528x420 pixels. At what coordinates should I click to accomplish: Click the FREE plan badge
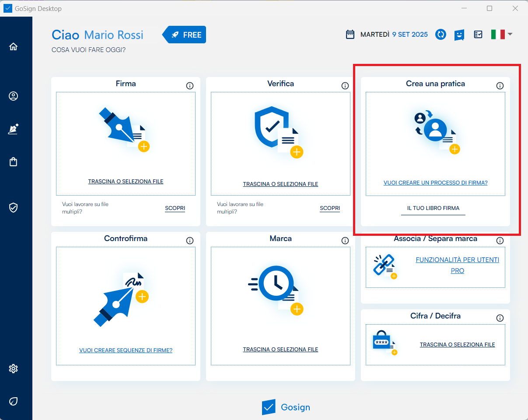point(185,35)
